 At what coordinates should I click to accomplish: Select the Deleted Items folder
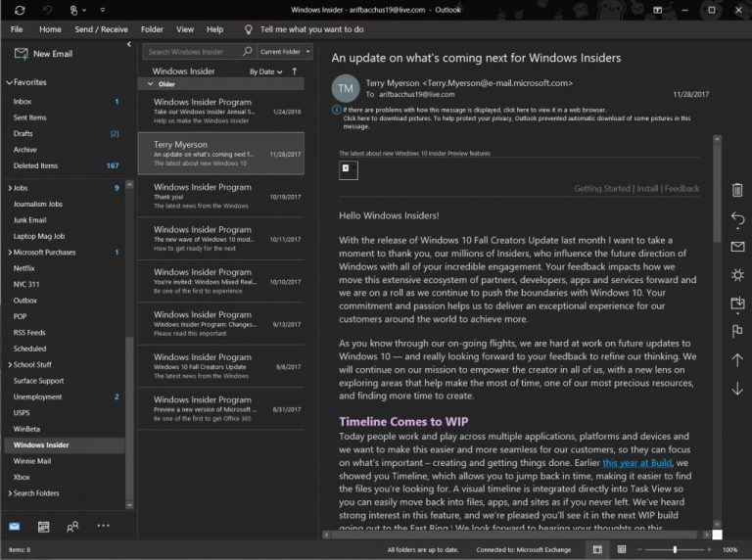click(65, 165)
